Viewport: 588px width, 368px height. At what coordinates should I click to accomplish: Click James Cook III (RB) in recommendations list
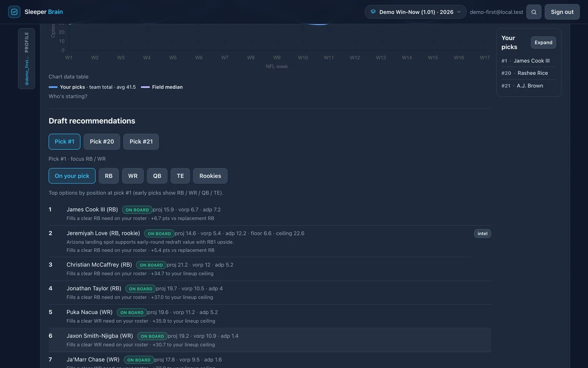pyautogui.click(x=92, y=210)
